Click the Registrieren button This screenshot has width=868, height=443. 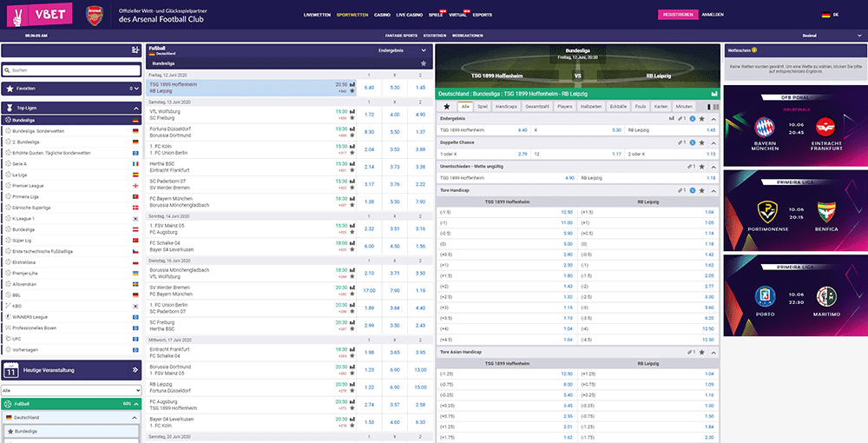tap(678, 15)
